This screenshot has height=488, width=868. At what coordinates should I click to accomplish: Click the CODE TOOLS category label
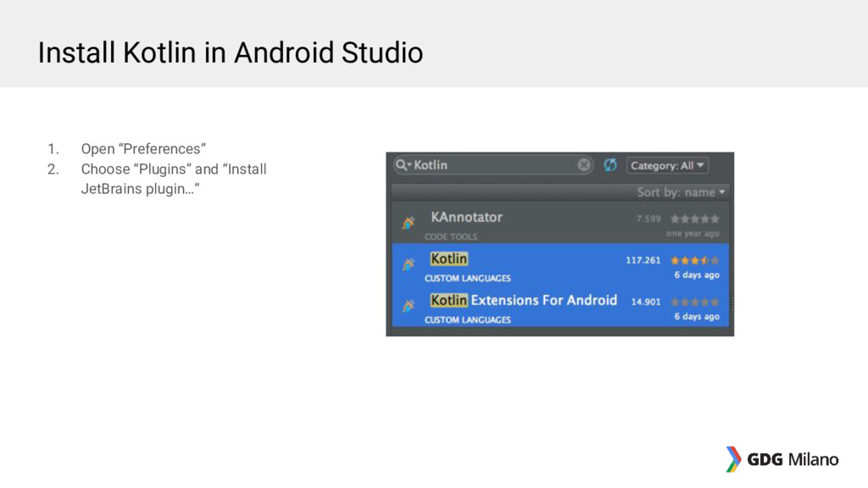(x=451, y=237)
